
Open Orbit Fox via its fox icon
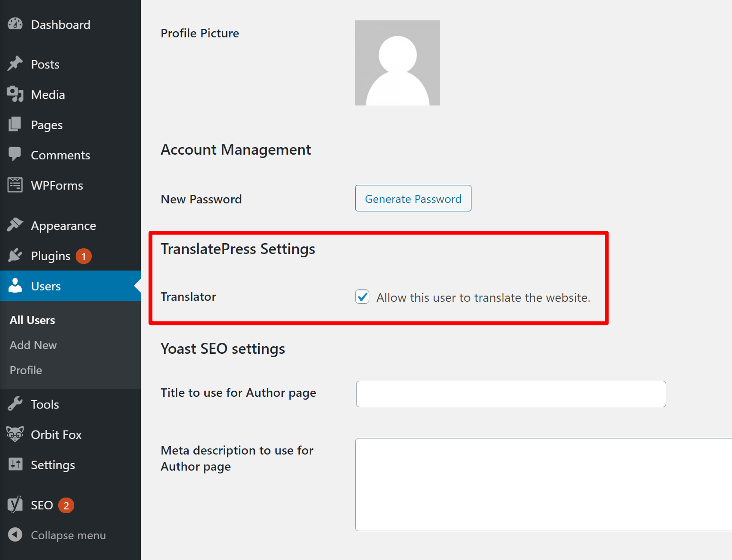pos(16,434)
